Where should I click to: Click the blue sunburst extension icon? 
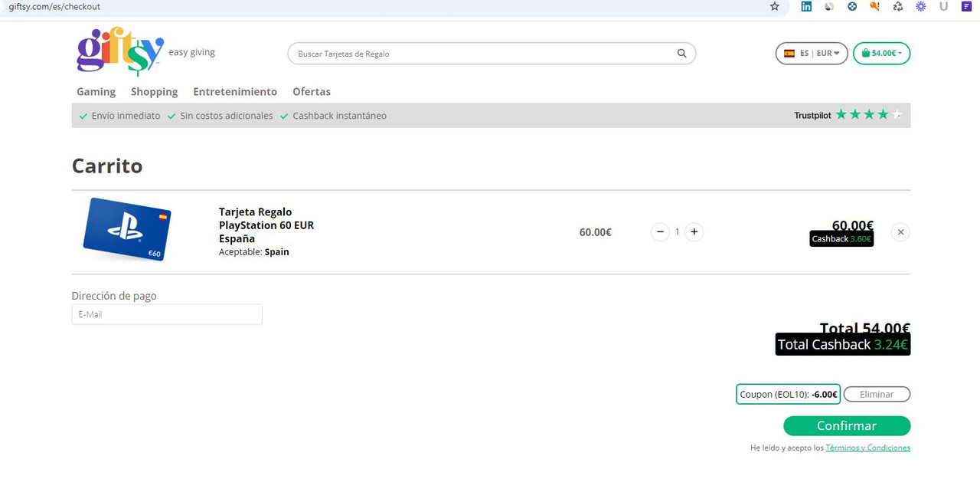(x=921, y=6)
